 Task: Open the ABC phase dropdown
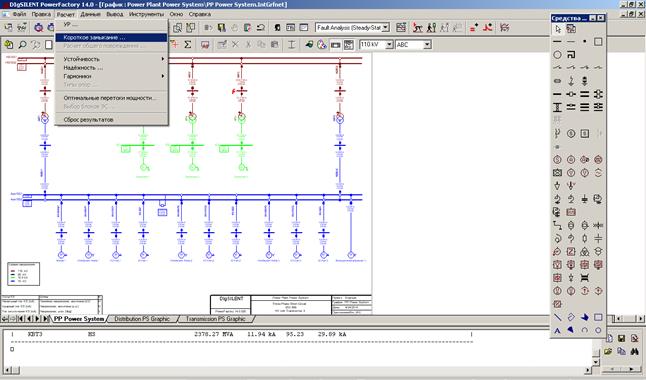427,45
